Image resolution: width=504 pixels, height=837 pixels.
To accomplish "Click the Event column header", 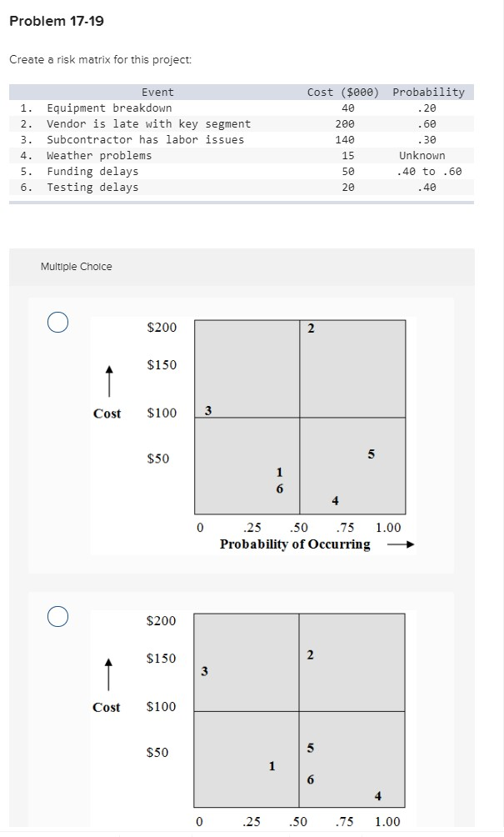I will click(157, 92).
